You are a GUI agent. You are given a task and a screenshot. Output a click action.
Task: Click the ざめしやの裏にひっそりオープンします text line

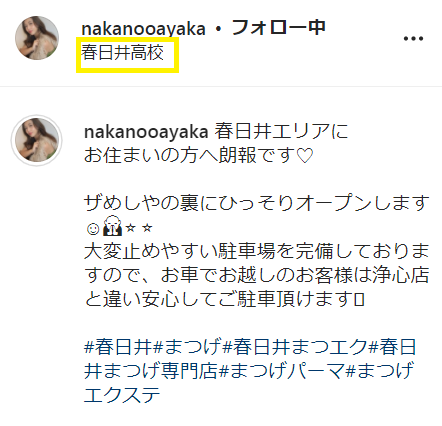[x=257, y=203]
